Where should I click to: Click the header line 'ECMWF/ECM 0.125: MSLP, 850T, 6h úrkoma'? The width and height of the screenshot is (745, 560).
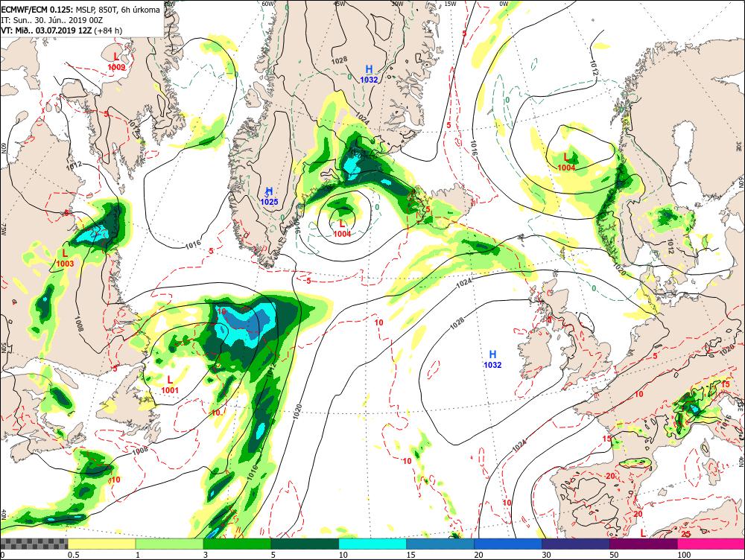pos(80,10)
